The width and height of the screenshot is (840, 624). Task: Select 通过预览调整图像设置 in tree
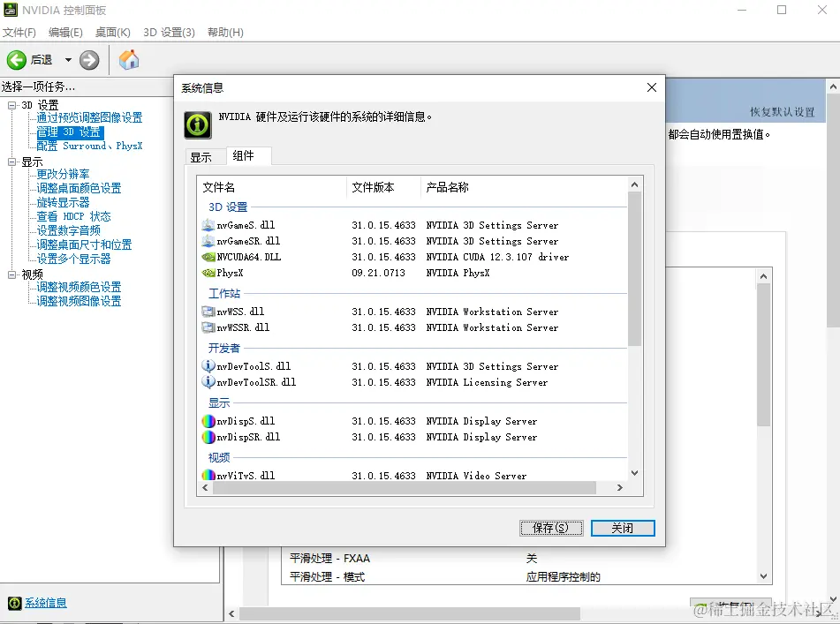[x=89, y=117]
